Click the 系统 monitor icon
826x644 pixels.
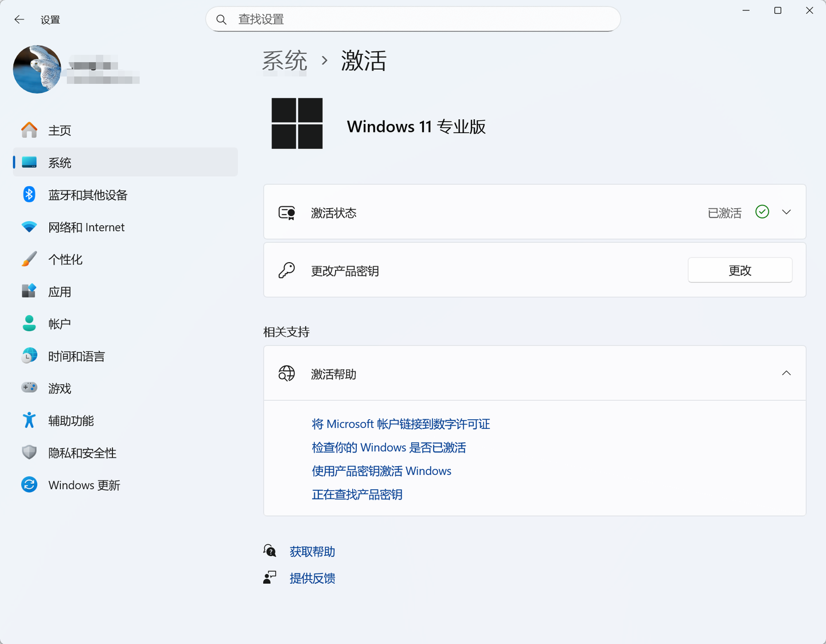pos(29,162)
